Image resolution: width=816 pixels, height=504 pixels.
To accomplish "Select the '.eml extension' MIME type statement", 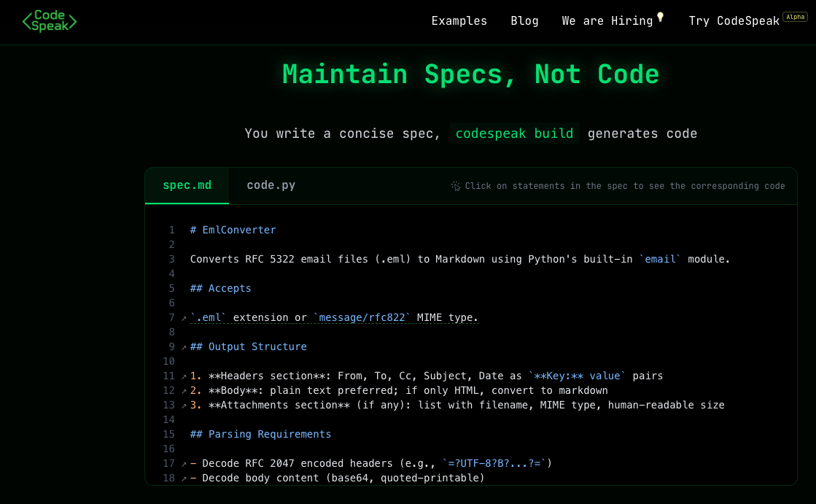I will pyautogui.click(x=334, y=317).
